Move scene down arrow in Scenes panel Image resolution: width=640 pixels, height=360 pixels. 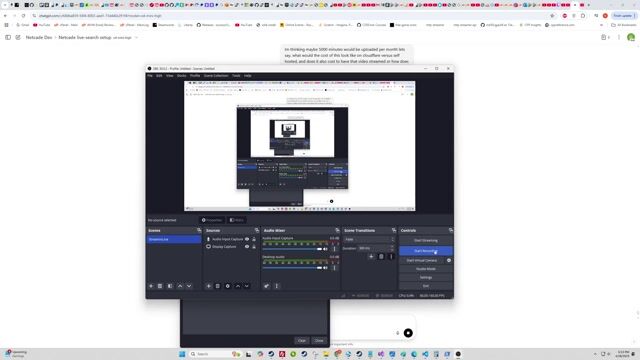[189, 286]
